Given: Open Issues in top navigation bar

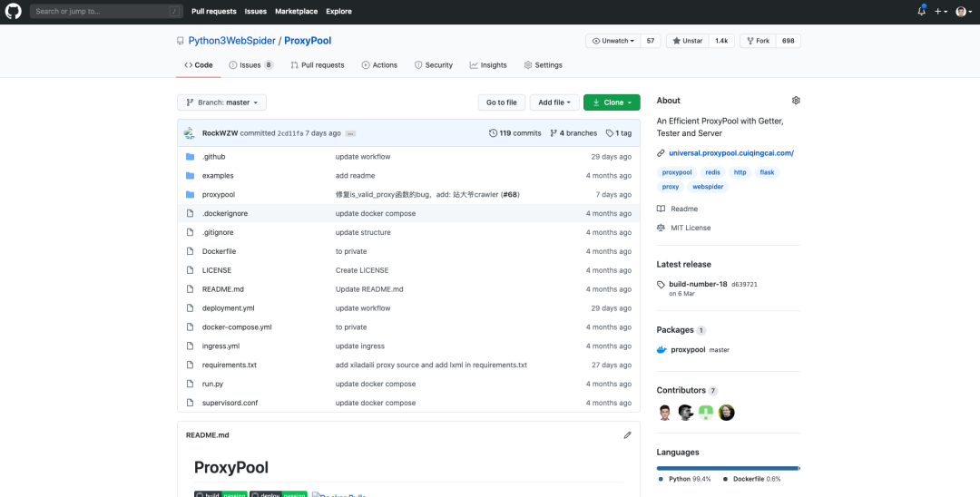Looking at the screenshot, I should [x=256, y=11].
